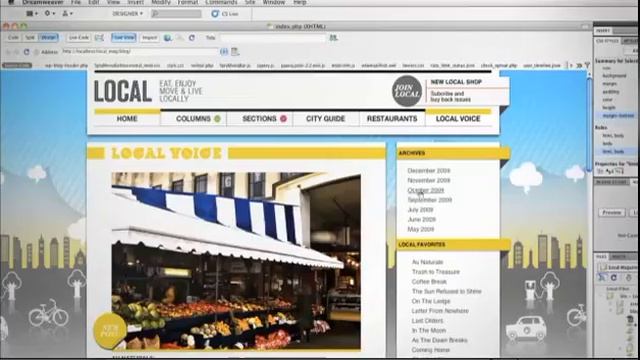Open the Window menu
Viewport: 640px width, 360px height.
tap(273, 2)
